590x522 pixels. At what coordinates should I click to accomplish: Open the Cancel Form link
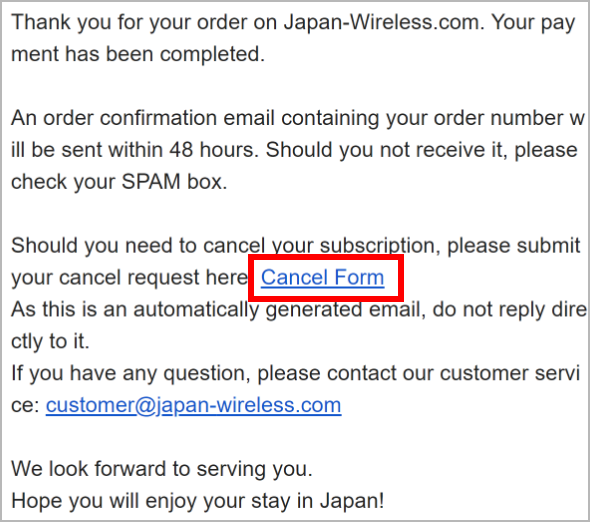tap(322, 278)
